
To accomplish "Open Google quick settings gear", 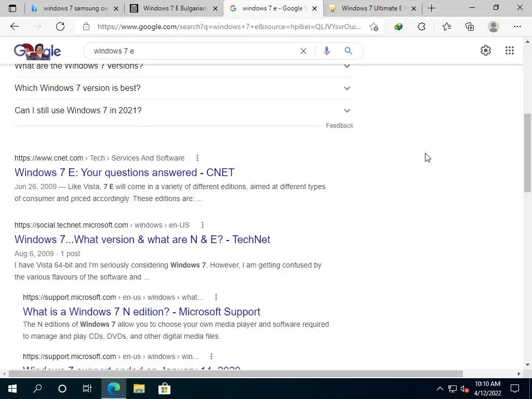I will tap(486, 50).
